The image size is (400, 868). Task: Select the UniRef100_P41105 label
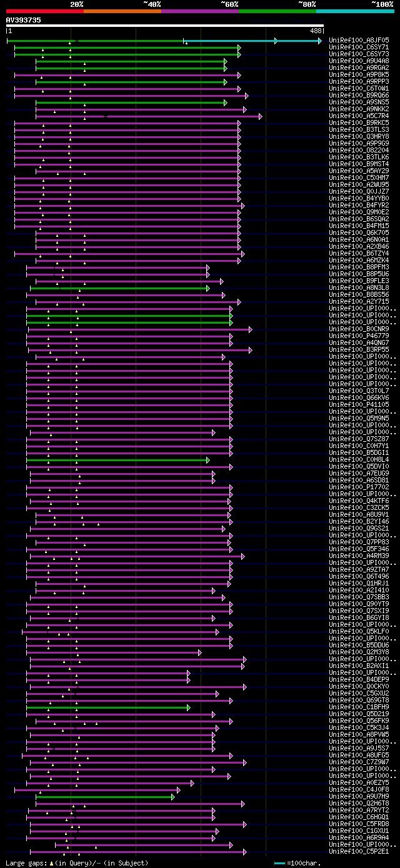[359, 405]
